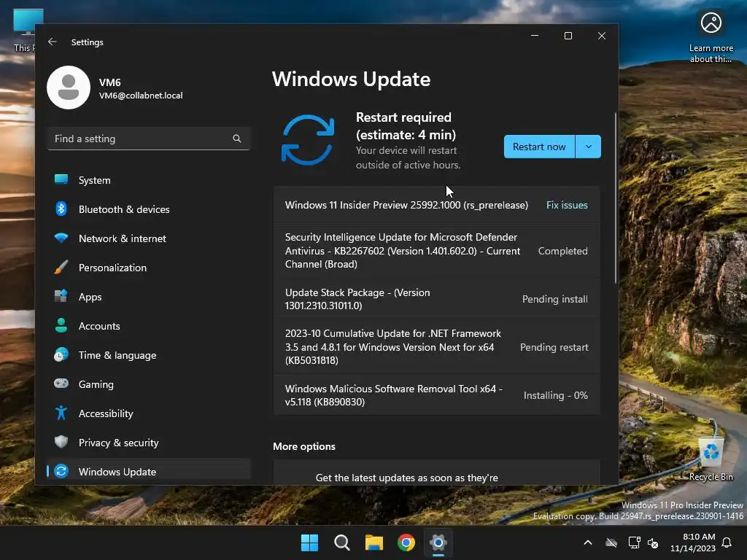
Task: Click the Network wifi icon in sidebar
Action: pyautogui.click(x=61, y=238)
